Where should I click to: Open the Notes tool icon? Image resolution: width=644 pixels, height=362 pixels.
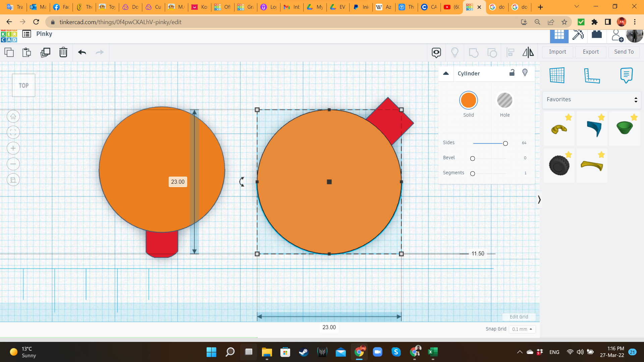pos(626,75)
